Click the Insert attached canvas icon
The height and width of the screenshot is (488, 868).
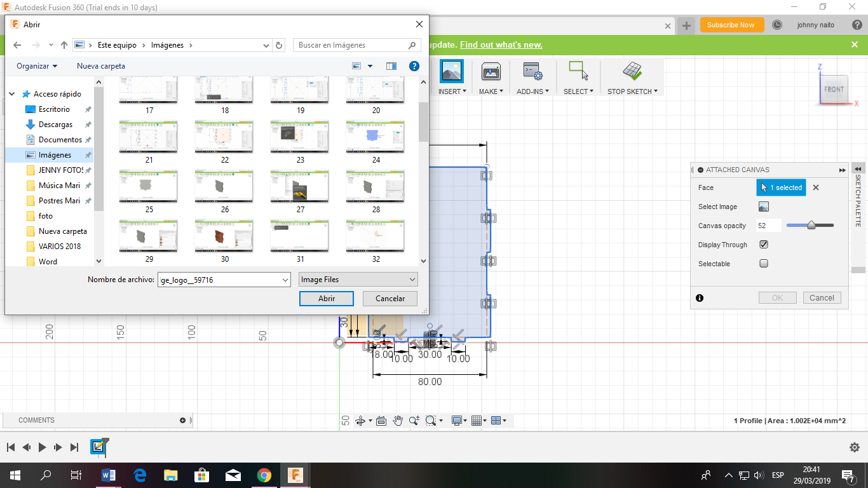point(452,71)
